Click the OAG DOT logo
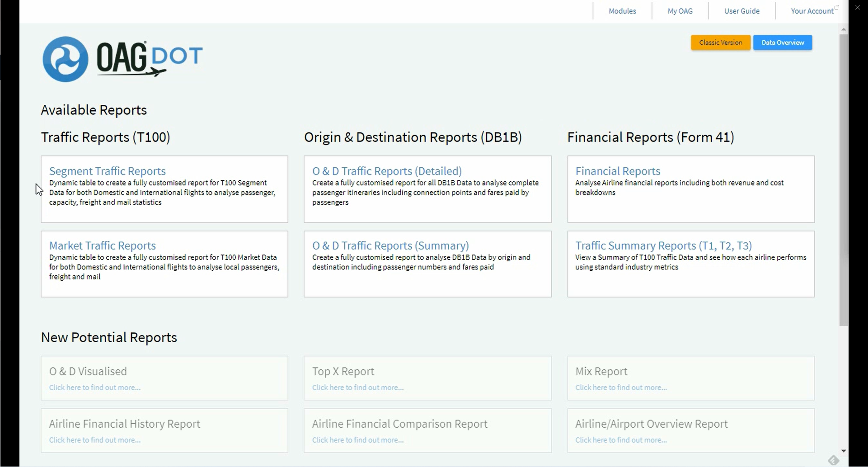This screenshot has height=467, width=868. 122,59
